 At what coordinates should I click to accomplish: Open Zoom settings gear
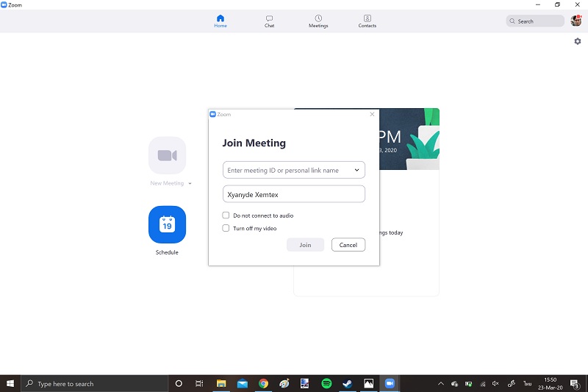578,41
